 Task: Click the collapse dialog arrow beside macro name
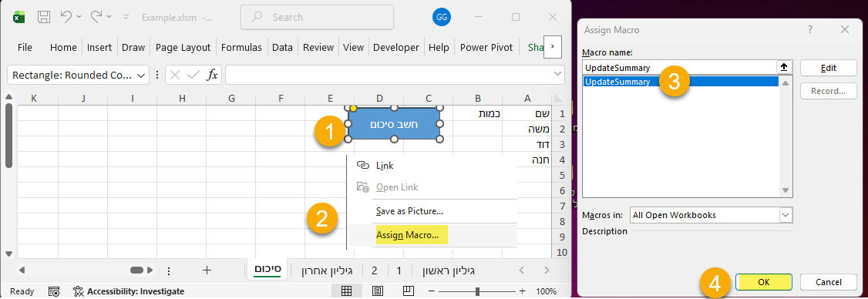784,68
